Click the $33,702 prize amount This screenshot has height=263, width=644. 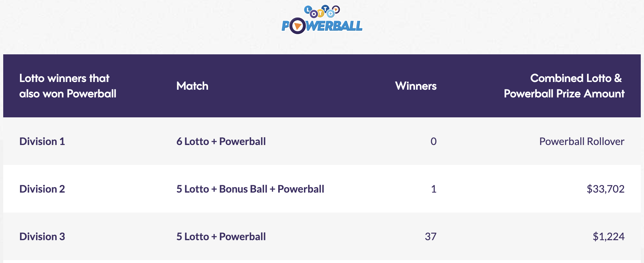coord(605,189)
